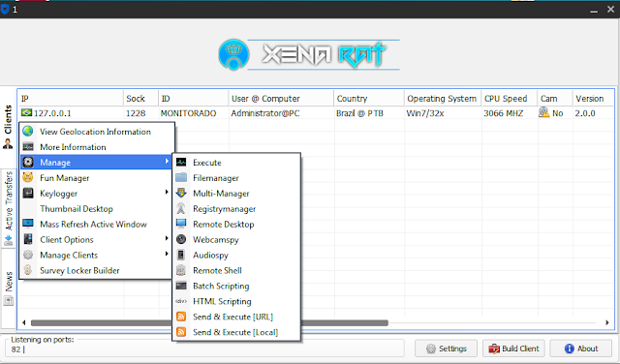
Task: Click the 2.0.0 version cell
Action: tap(585, 113)
